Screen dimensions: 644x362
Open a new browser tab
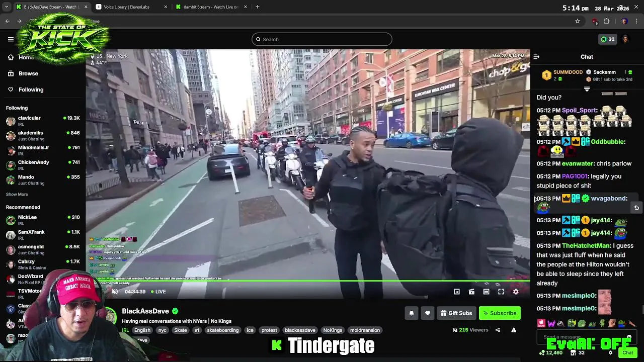[x=258, y=7]
